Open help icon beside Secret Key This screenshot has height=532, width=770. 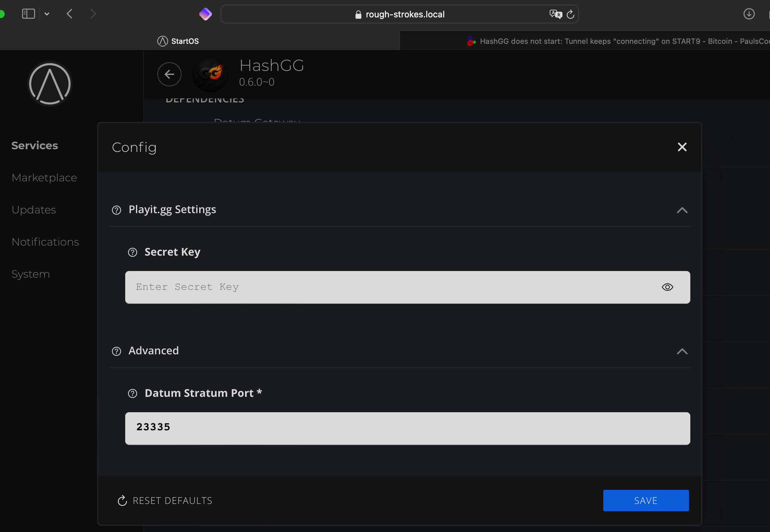click(x=133, y=252)
